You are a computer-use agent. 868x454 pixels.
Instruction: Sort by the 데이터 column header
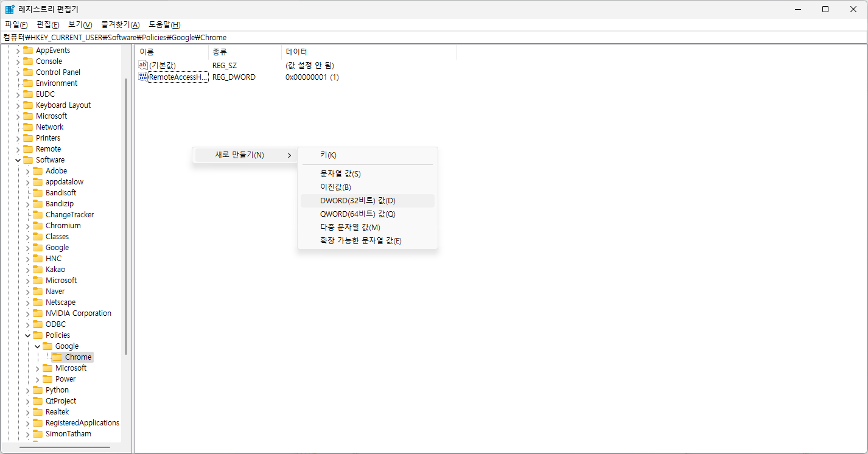tap(369, 52)
